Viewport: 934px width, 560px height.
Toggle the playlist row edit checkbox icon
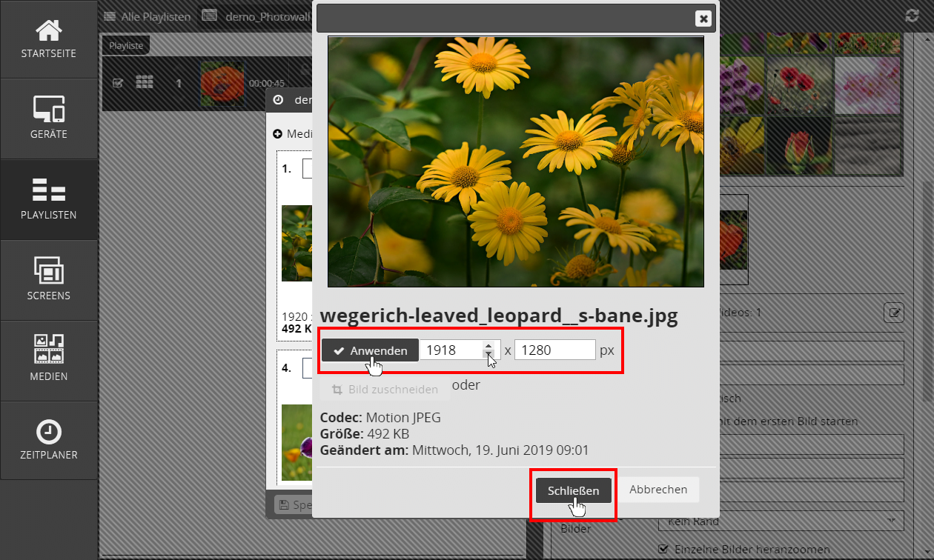[117, 83]
